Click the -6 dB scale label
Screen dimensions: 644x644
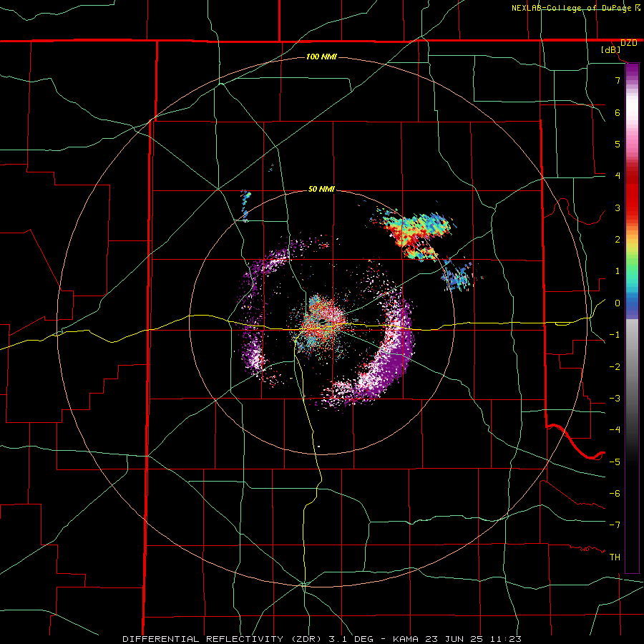pos(615,494)
